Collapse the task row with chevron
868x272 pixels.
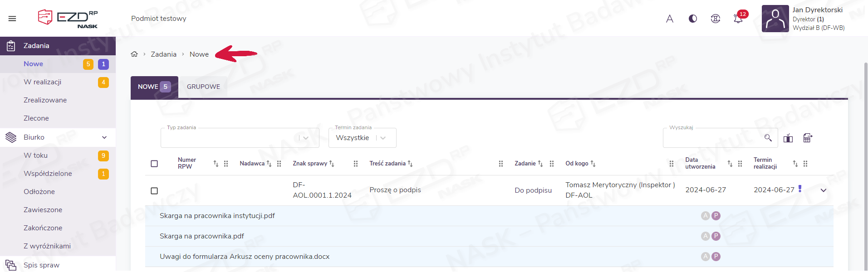pyautogui.click(x=823, y=190)
